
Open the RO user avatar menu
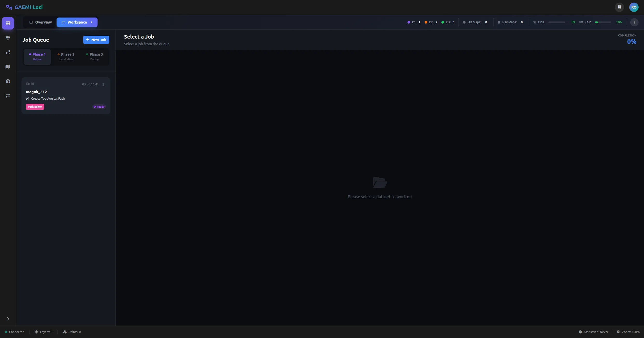coord(634,7)
